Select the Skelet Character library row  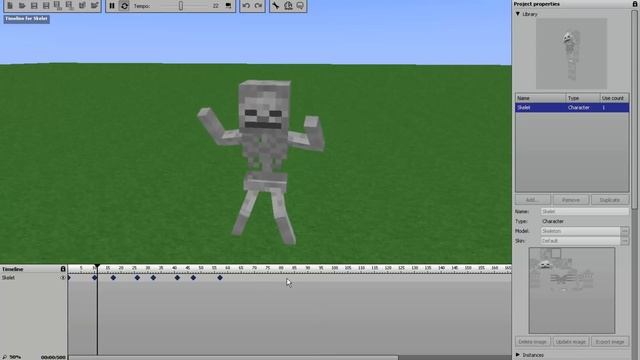[x=572, y=108]
